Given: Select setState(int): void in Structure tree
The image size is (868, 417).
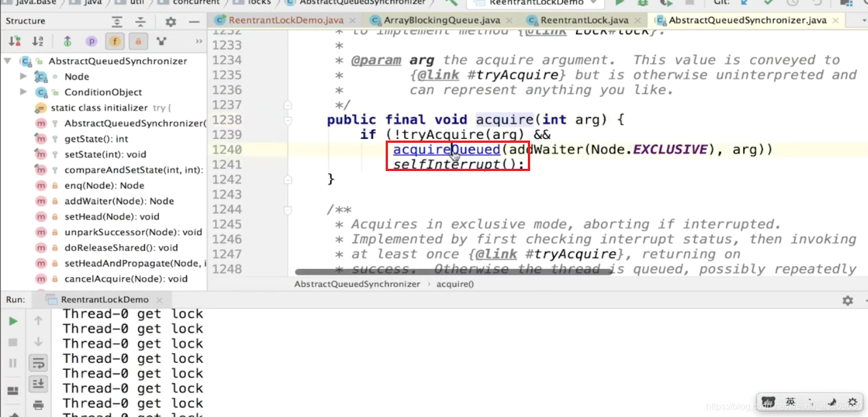Looking at the screenshot, I should pyautogui.click(x=105, y=154).
